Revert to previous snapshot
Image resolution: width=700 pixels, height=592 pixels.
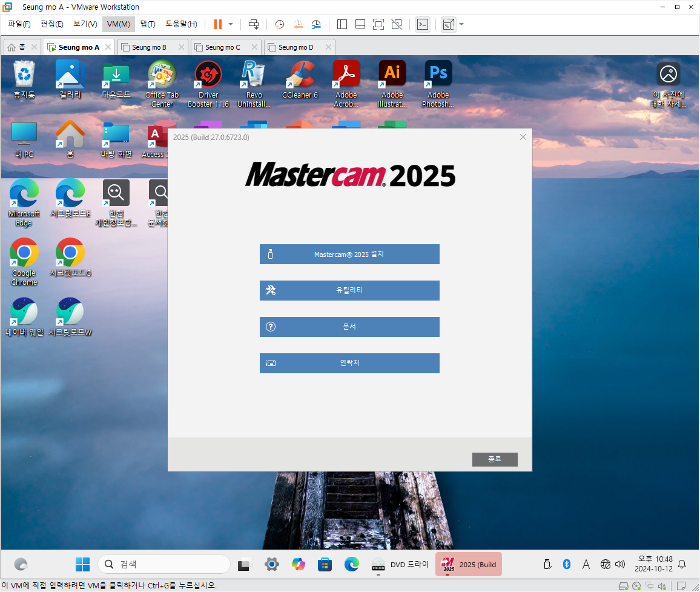tap(298, 24)
